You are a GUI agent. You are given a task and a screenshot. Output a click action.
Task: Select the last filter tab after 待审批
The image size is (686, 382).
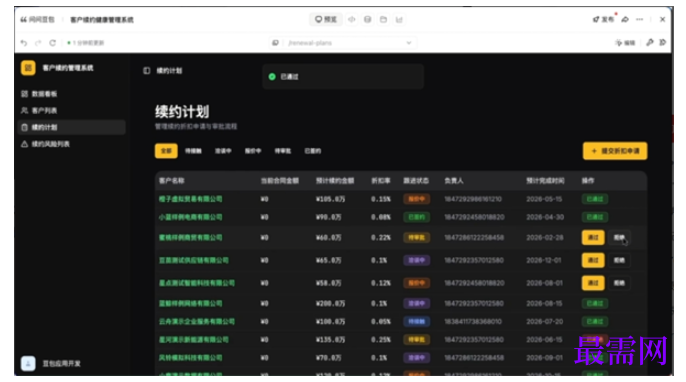312,151
